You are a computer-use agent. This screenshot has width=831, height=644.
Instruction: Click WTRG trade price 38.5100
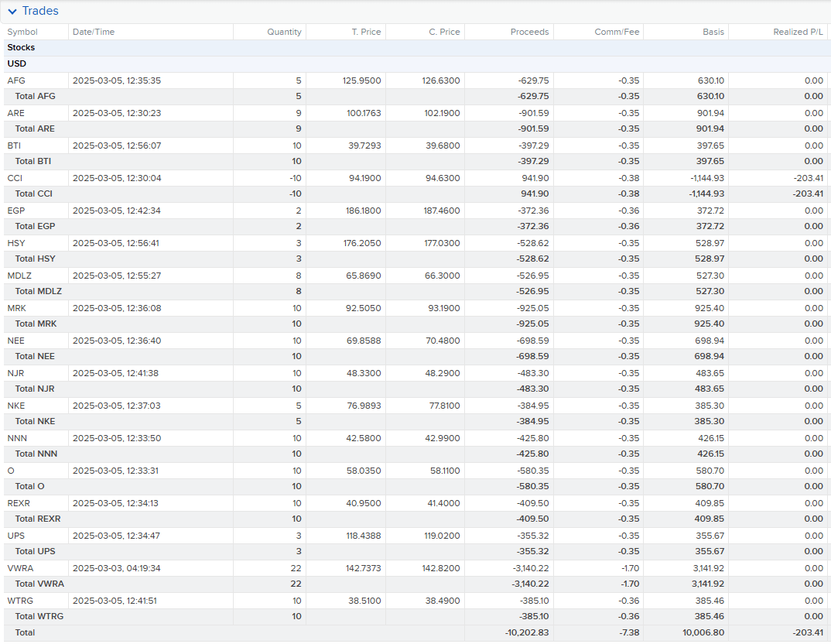[364, 601]
